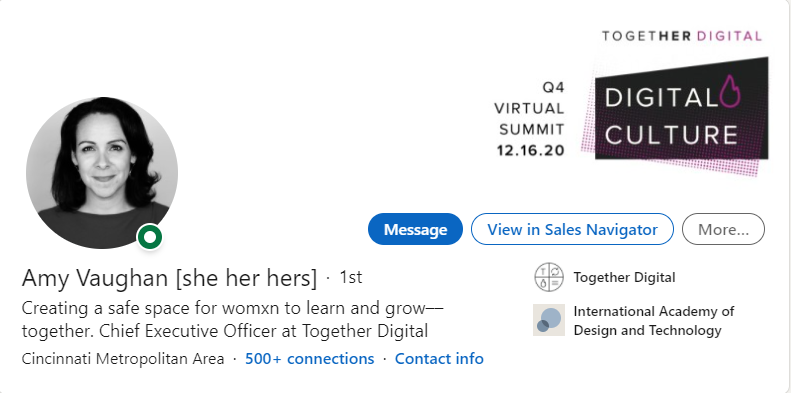Screen dimensions: 791x393
Task: Click the pink flame icon in banner
Action: coord(729,91)
